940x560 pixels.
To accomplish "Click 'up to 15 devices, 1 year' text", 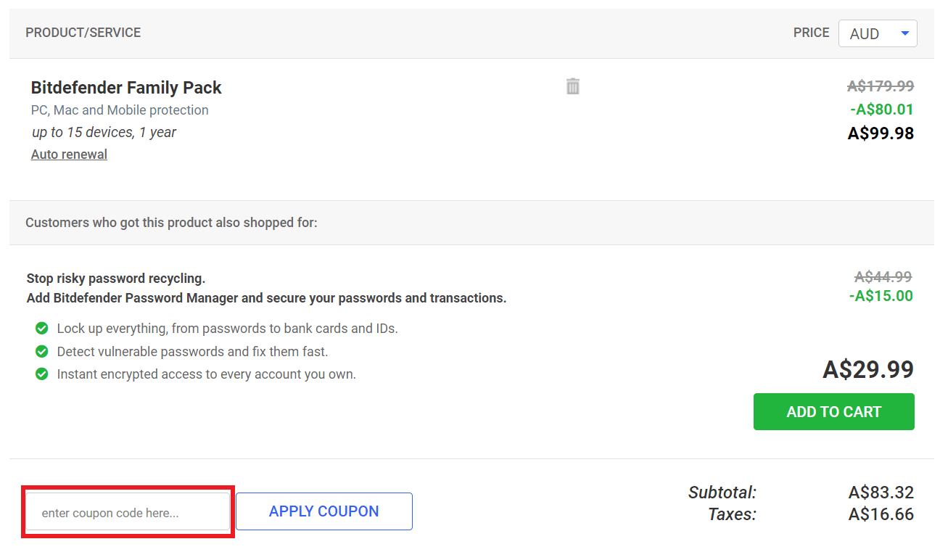I will tap(104, 132).
